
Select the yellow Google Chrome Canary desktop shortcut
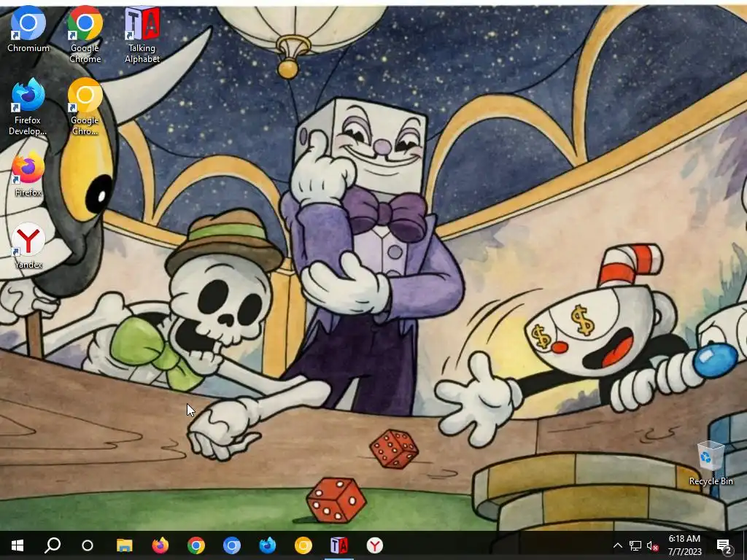coord(85,107)
